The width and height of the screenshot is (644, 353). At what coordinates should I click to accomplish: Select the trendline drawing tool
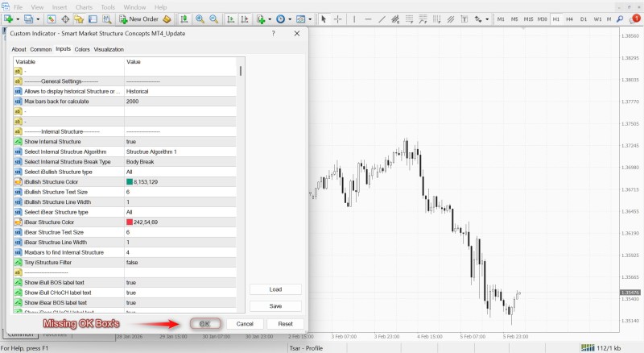tap(382, 19)
